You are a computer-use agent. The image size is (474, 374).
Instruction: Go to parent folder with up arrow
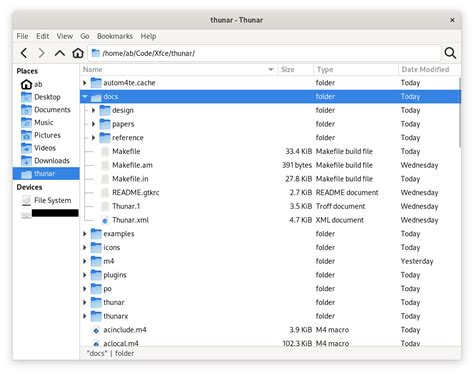click(x=60, y=53)
